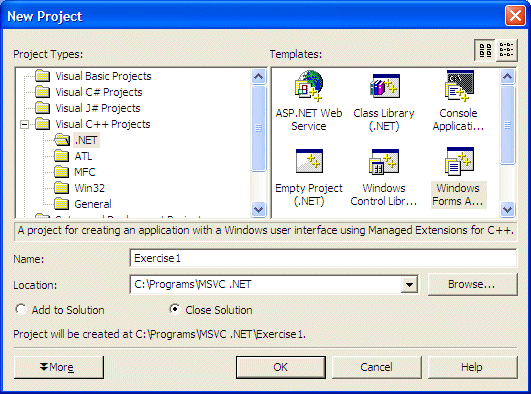Choose the Class Library (.NET) template icon

click(x=385, y=86)
